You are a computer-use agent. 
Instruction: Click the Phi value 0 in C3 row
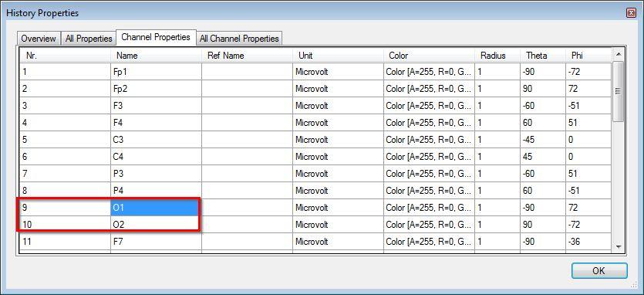click(x=588, y=140)
